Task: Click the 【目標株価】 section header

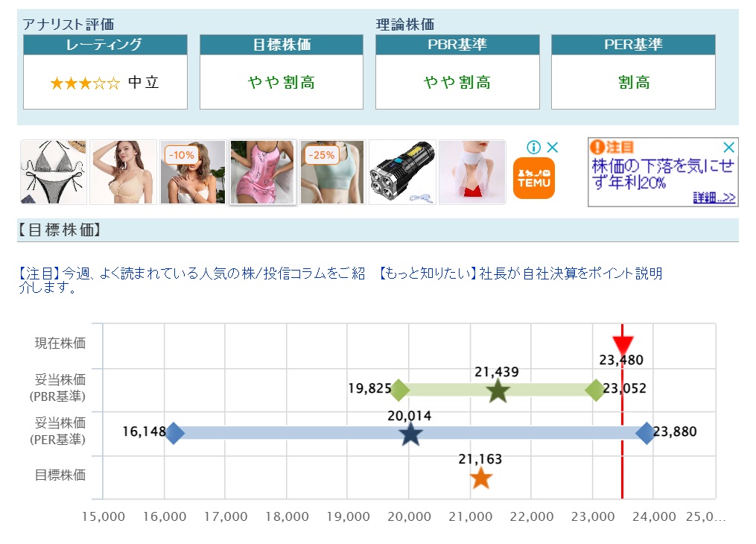Action: pos(378,230)
